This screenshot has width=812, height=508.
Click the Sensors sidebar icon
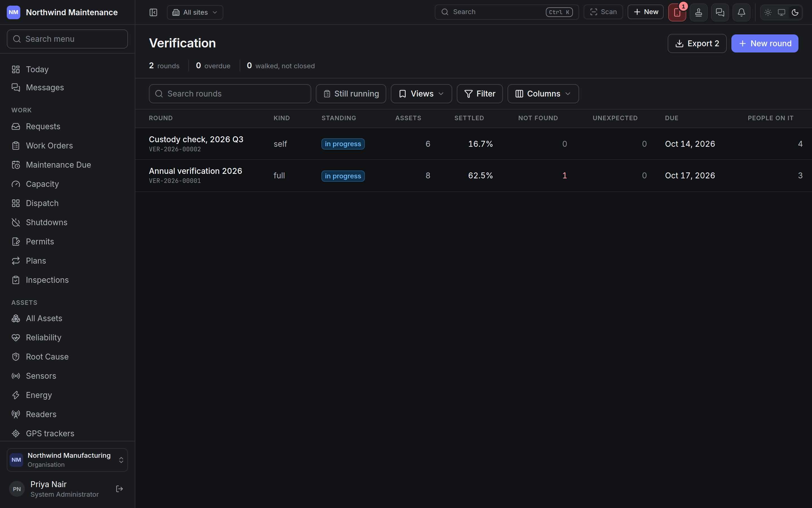[x=16, y=376]
